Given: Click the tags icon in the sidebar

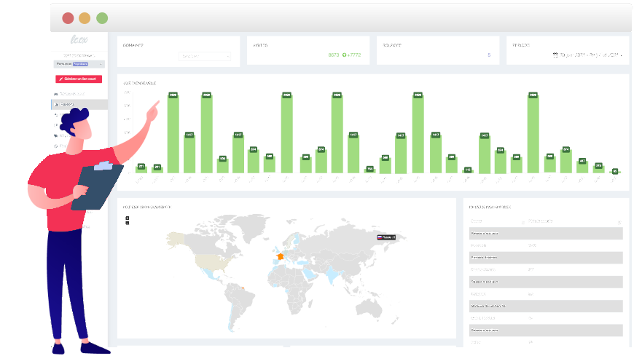Looking at the screenshot, I should 56,135.
